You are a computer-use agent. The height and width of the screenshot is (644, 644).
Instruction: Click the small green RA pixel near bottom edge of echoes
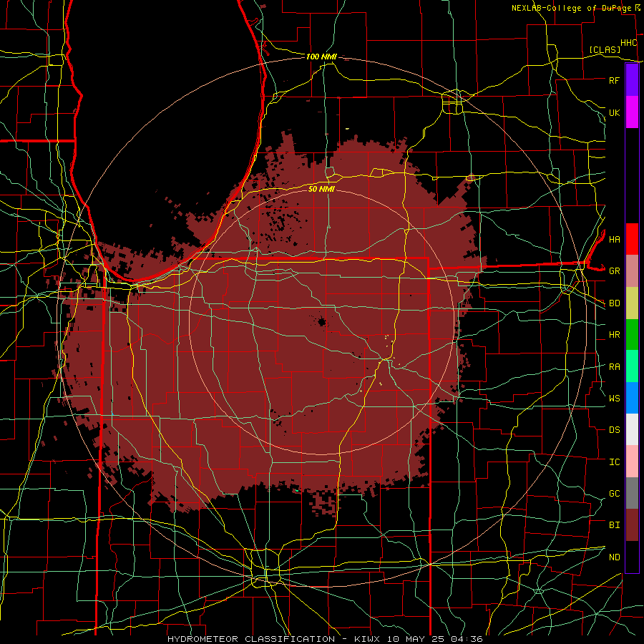pyautogui.click(x=297, y=490)
